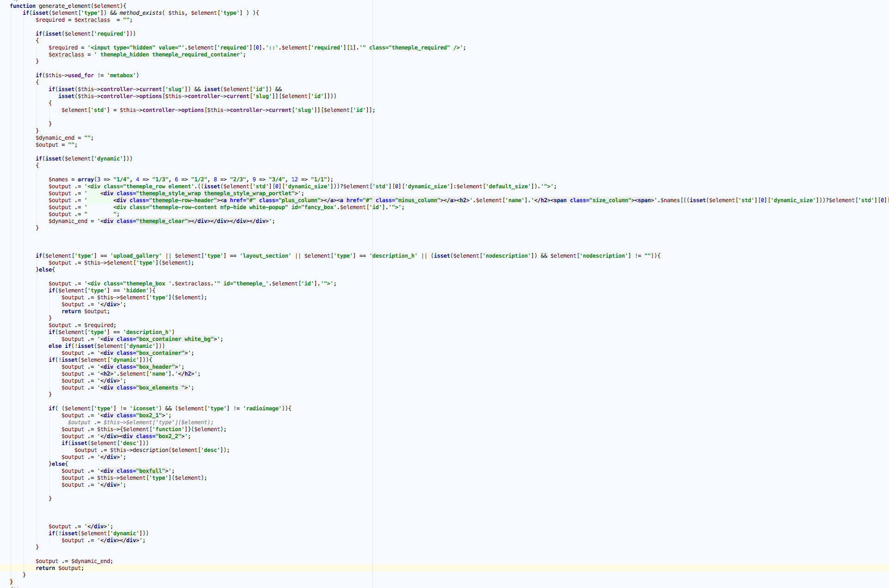The image size is (889, 588).
Task: Click the $output .= $dynamic_end line
Action: click(74, 561)
